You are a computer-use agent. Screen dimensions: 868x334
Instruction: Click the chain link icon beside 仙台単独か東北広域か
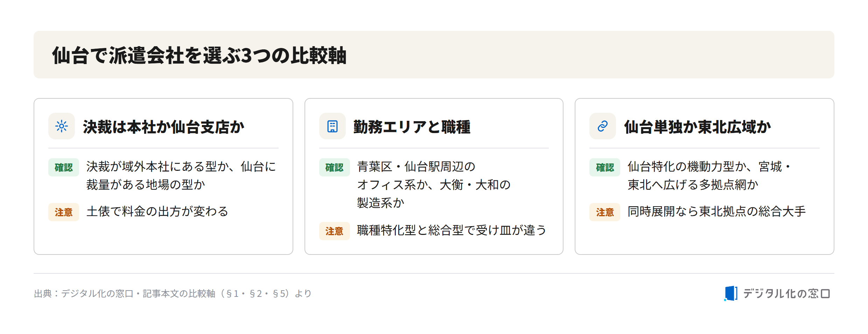tap(603, 126)
